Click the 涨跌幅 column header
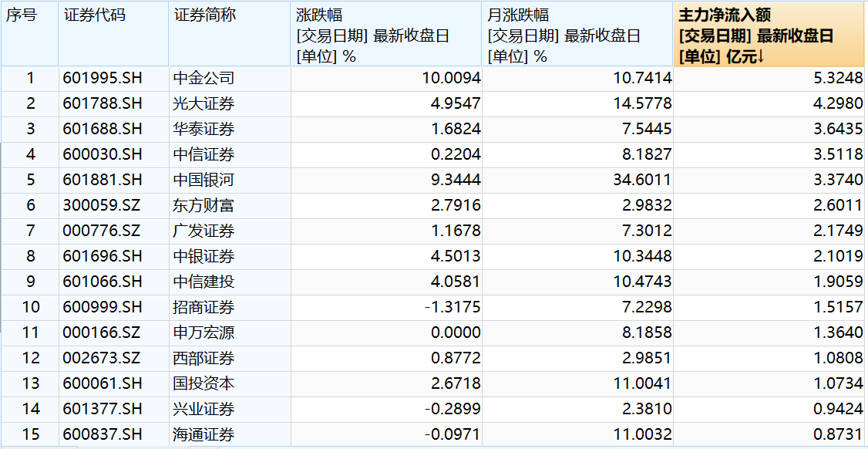The image size is (868, 449). [x=386, y=35]
